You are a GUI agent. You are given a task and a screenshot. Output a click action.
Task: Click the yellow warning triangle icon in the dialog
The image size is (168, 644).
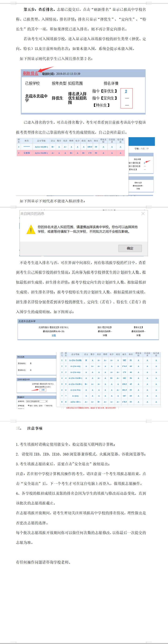coord(31,229)
